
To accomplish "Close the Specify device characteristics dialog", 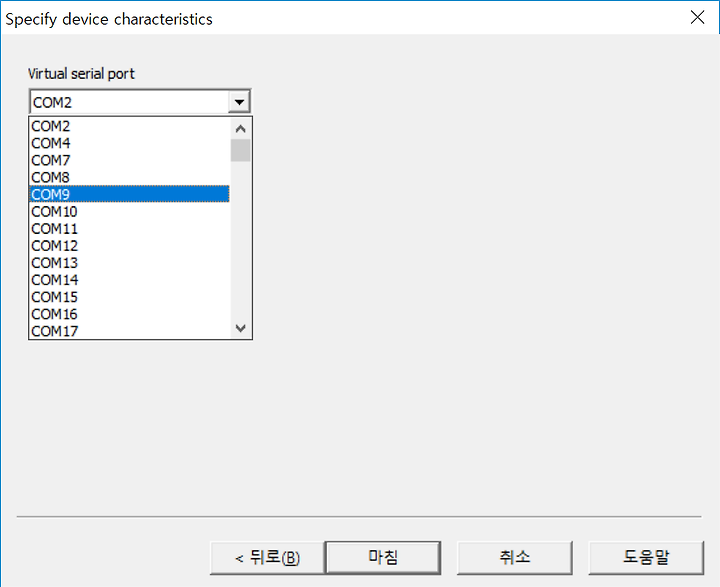I will click(x=698, y=17).
